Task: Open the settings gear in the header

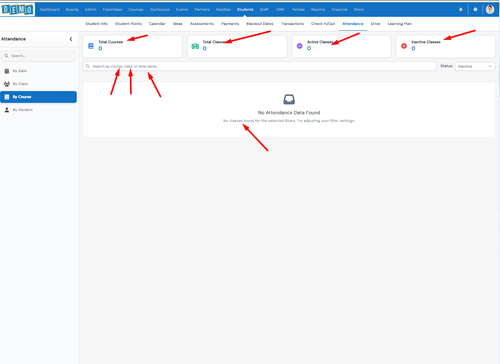Action: coord(475,9)
